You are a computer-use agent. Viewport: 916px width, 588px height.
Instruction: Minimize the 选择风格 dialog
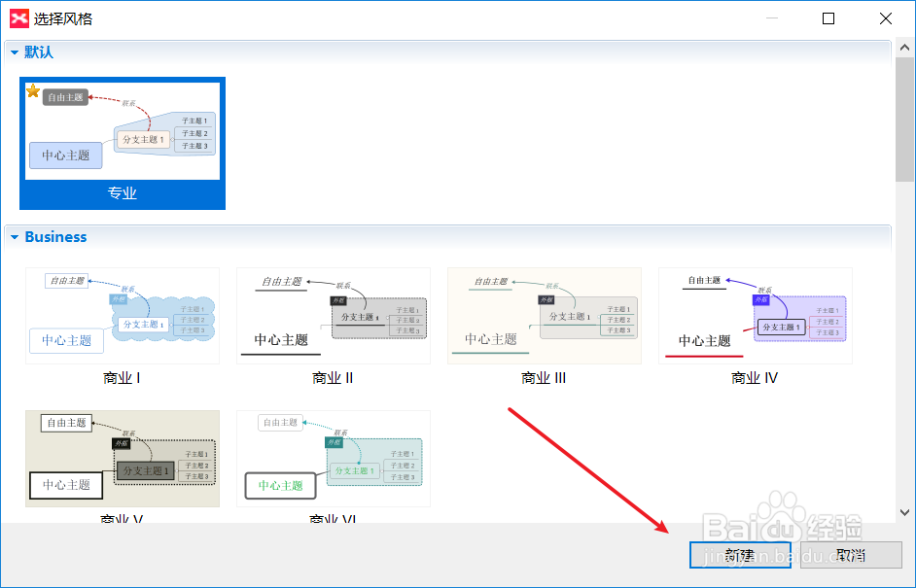[773, 17]
